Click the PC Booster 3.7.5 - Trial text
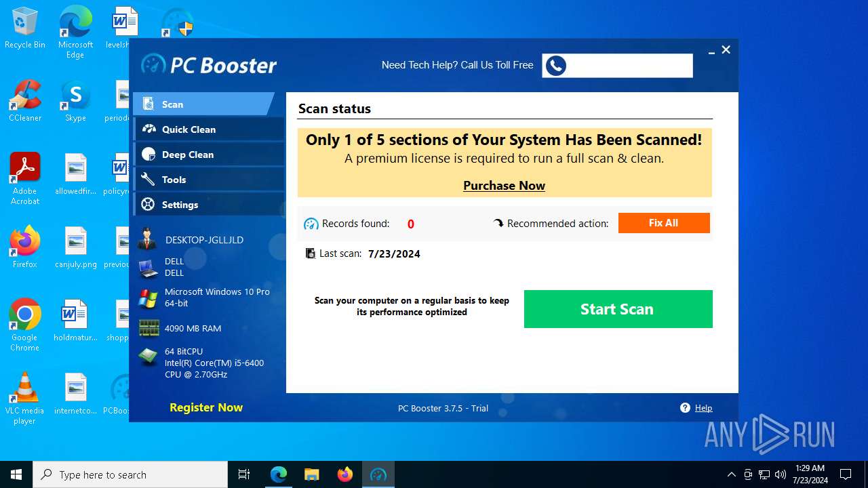The width and height of the screenshot is (868, 488). [443, 408]
